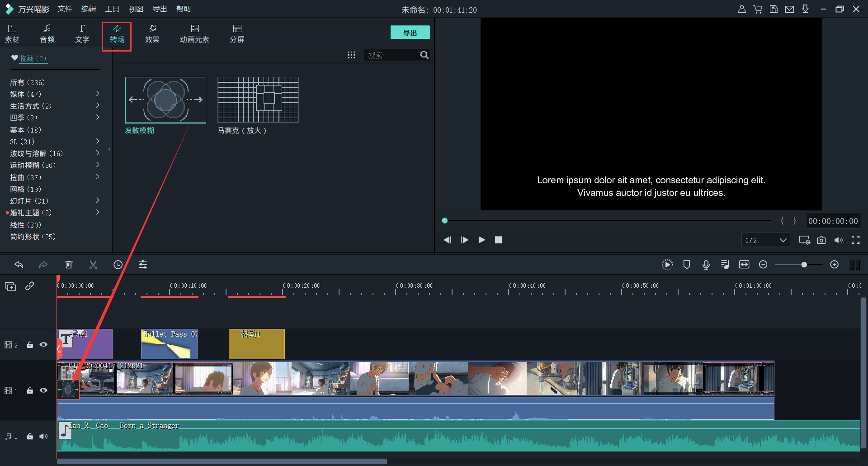
Task: Open the speed/duration clock tool
Action: pyautogui.click(x=118, y=265)
